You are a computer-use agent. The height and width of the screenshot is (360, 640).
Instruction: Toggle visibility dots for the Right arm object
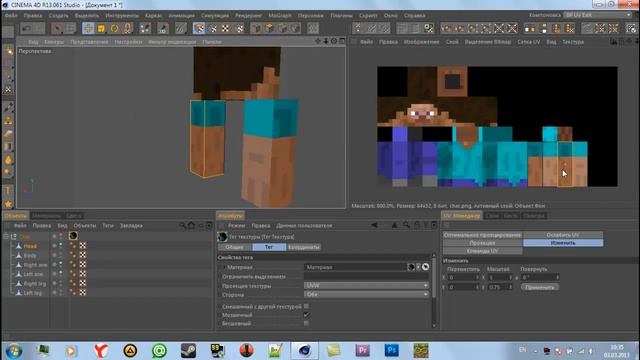tap(61, 264)
